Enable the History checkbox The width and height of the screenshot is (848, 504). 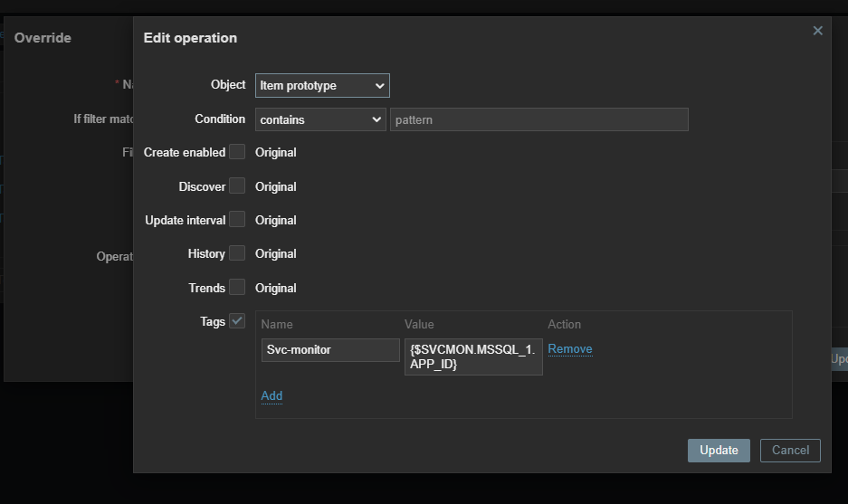237,253
